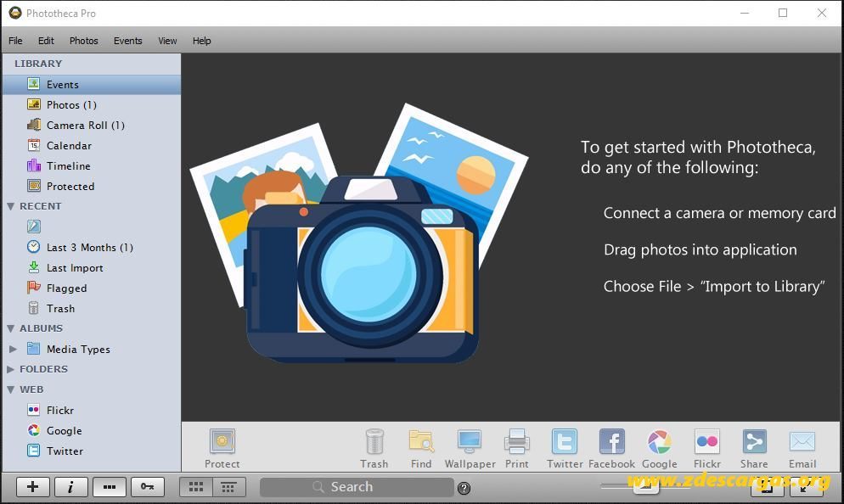Viewport: 844px width, 504px height.
Task: Click the plus add button
Action: point(33,487)
